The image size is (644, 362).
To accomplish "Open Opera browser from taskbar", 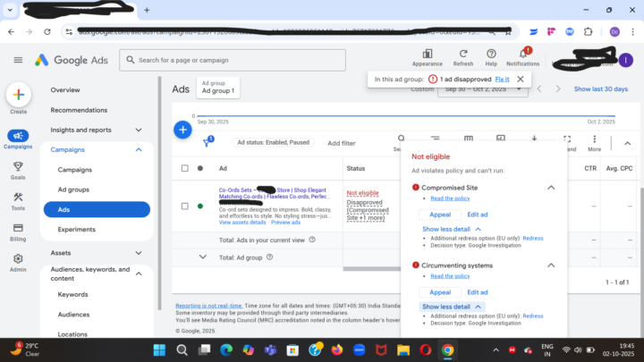I will pyautogui.click(x=426, y=350).
